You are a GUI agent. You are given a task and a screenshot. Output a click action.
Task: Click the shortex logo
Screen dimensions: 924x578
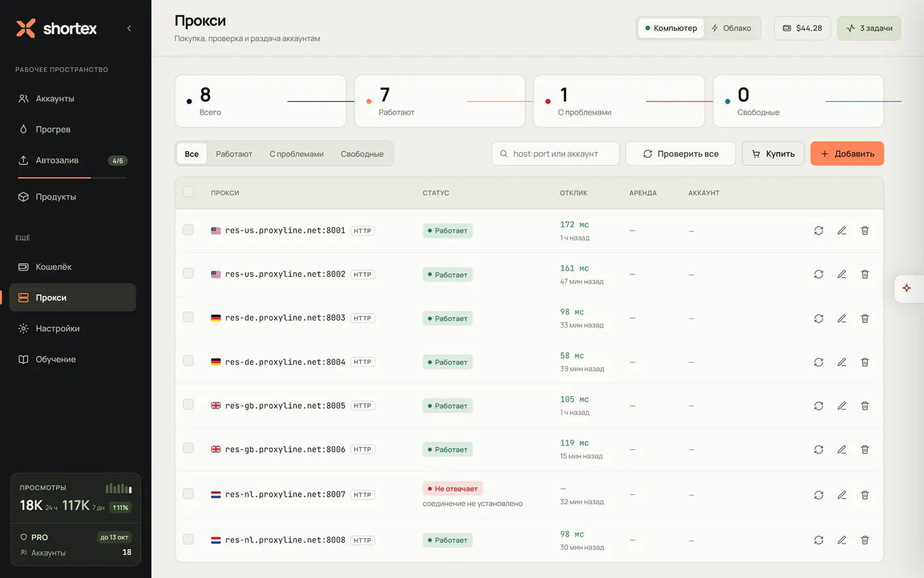click(x=57, y=28)
